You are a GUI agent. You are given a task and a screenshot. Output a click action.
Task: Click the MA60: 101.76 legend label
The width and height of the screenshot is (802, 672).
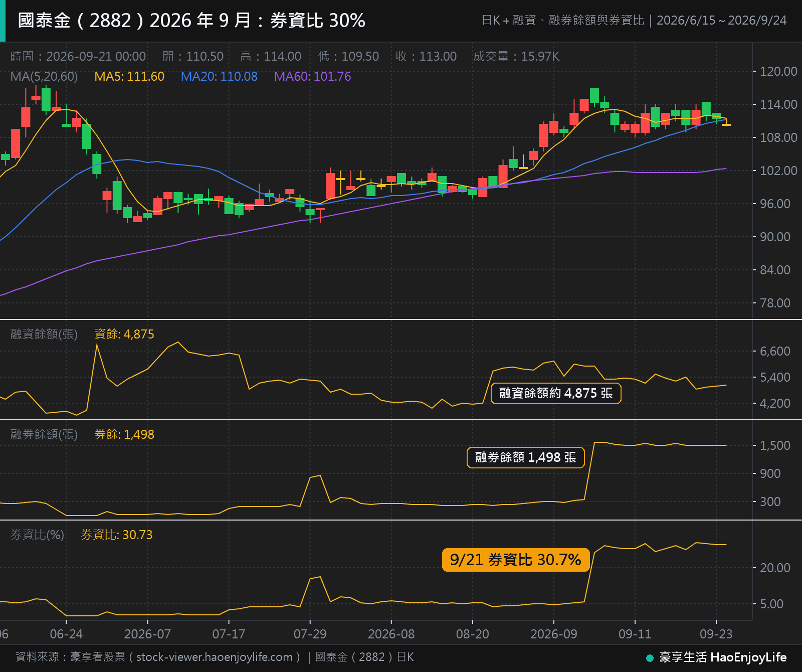click(x=312, y=77)
